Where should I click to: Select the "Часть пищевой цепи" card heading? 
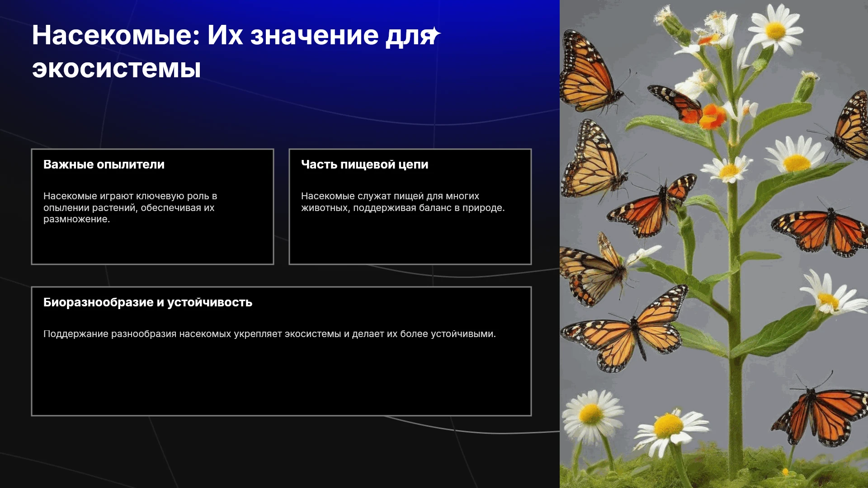(x=364, y=164)
